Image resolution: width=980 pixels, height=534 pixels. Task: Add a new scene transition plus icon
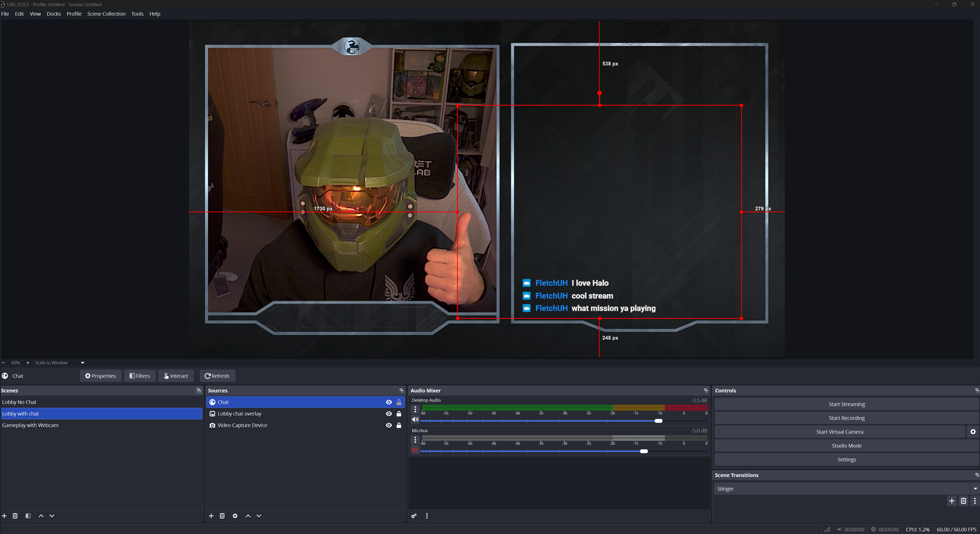click(951, 501)
